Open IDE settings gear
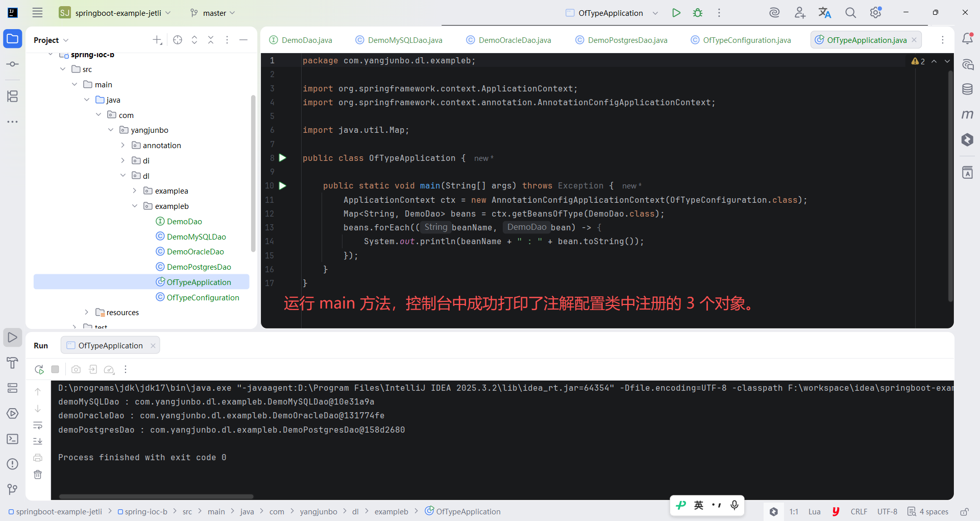The width and height of the screenshot is (980, 521). (876, 13)
